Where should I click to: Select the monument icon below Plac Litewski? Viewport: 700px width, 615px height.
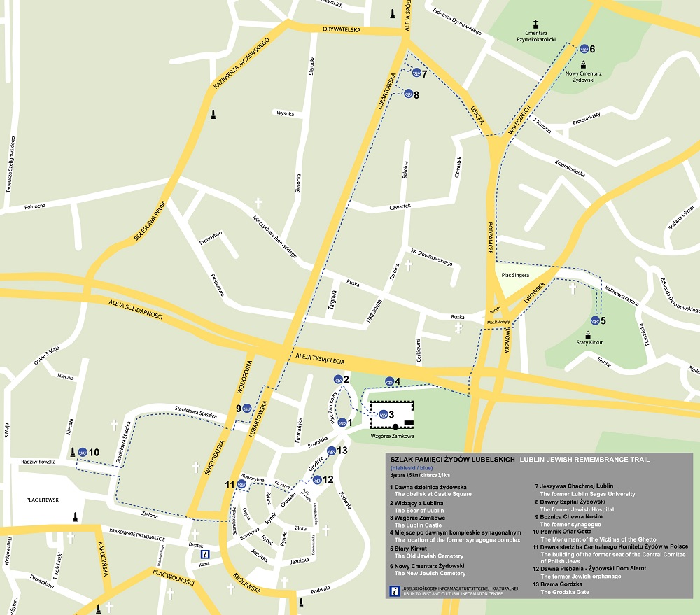75,517
